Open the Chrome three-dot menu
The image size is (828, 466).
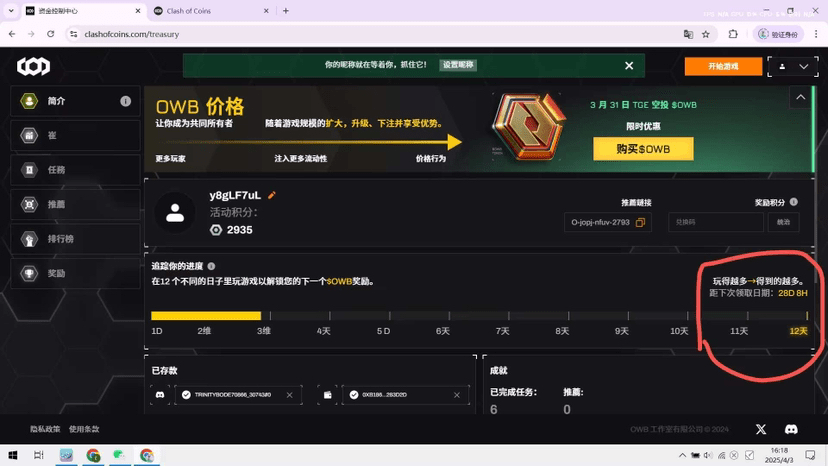pos(816,34)
